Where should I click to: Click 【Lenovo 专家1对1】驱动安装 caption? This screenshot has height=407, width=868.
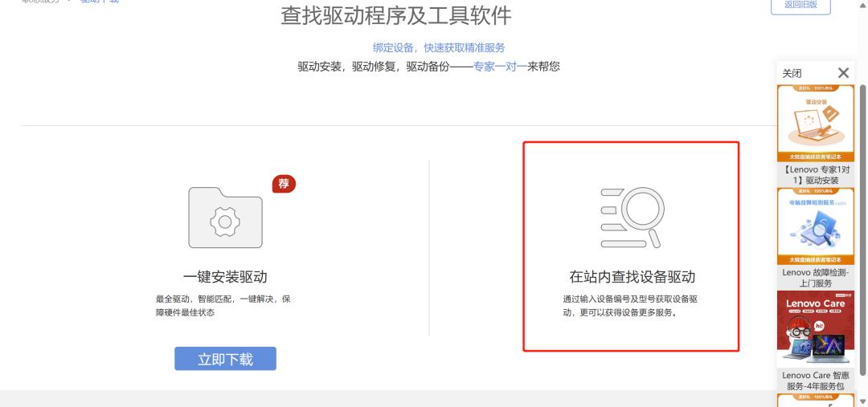(816, 175)
